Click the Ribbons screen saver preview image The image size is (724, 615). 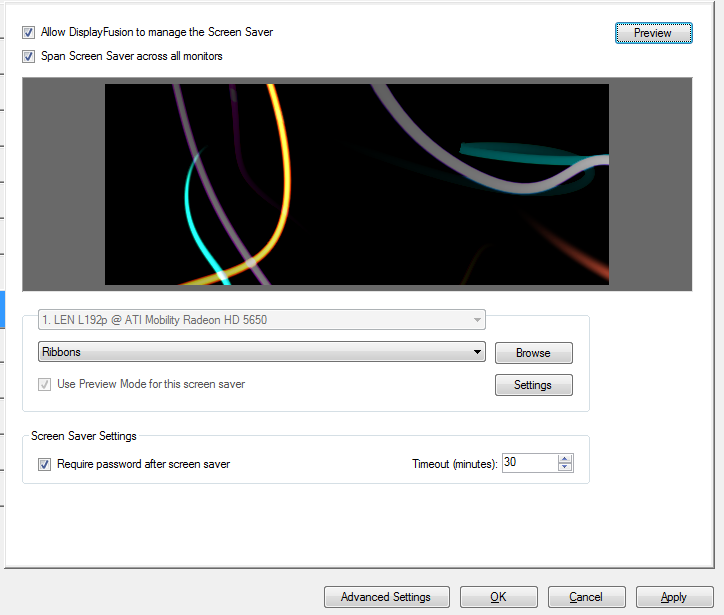coord(357,184)
